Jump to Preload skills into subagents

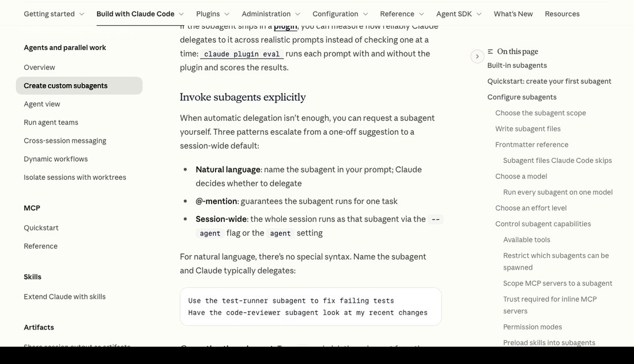tap(549, 343)
